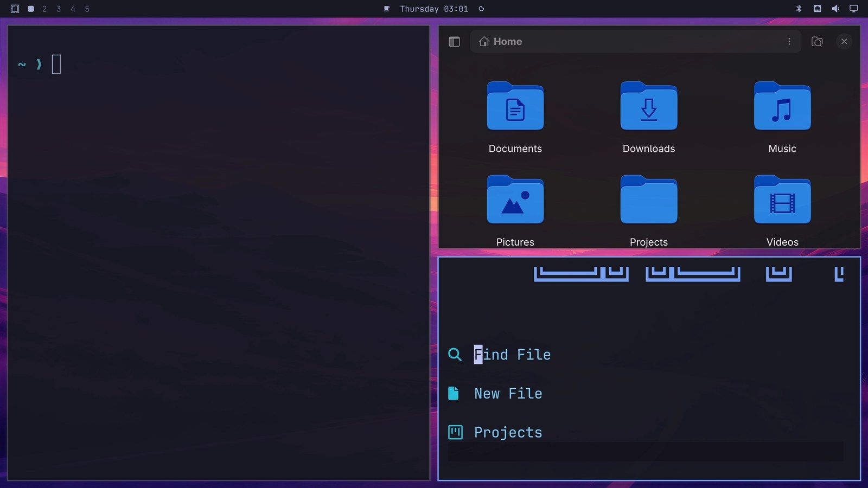Click the Home path bar
The image size is (868, 488).
click(x=635, y=42)
